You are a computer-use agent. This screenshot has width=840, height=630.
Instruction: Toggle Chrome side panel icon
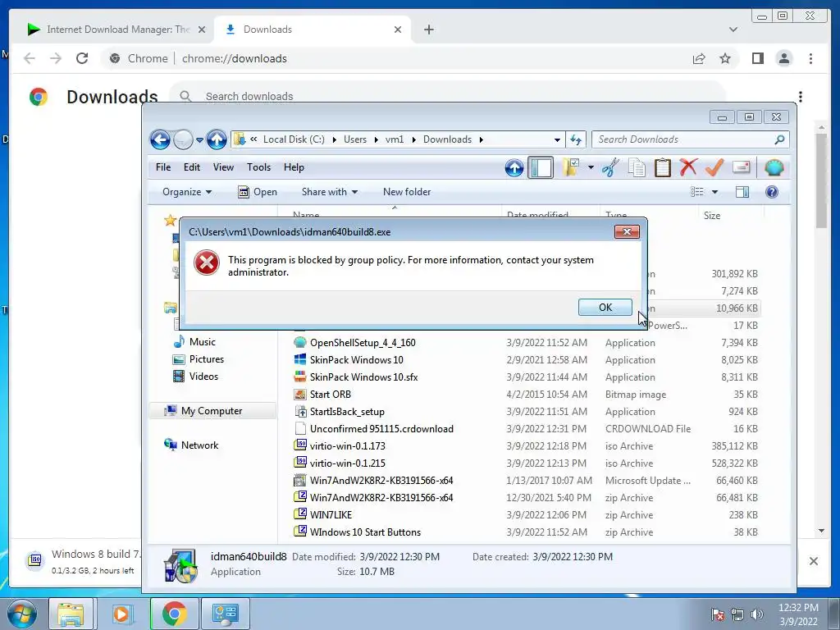tap(757, 58)
